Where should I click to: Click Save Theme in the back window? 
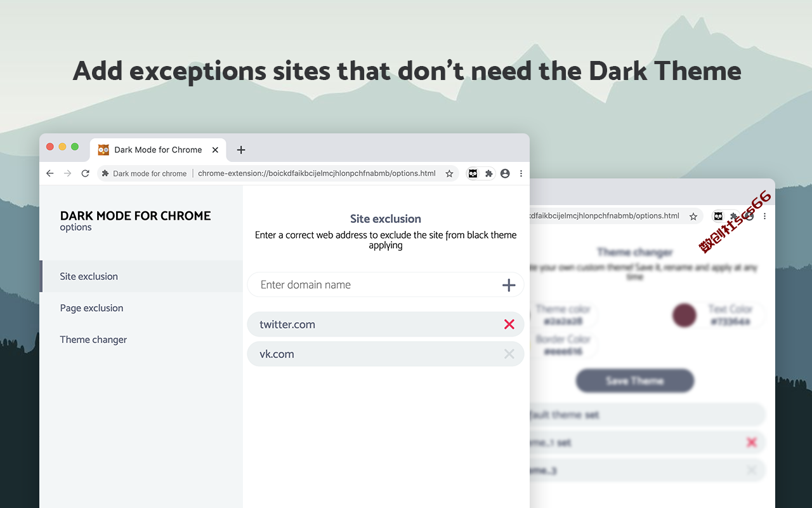pos(635,381)
